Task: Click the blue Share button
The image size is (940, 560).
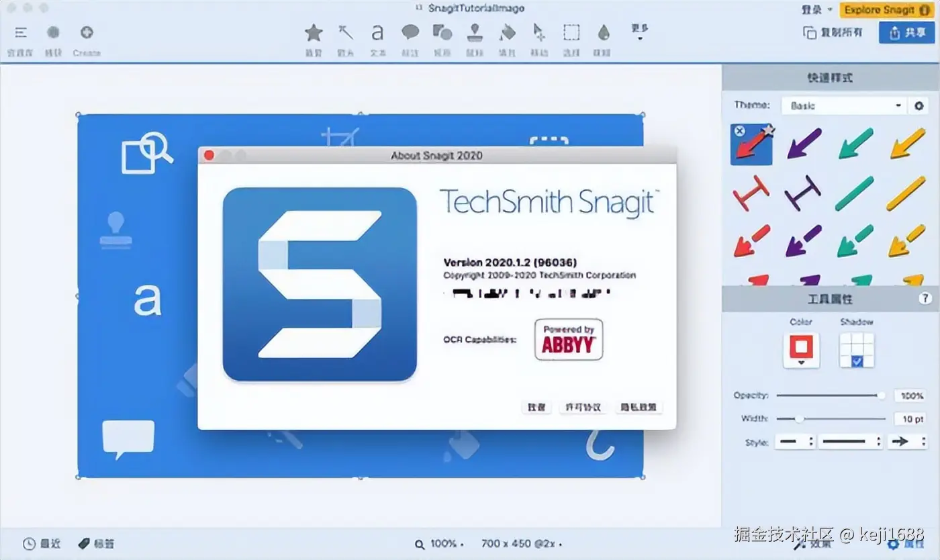Action: (x=906, y=32)
